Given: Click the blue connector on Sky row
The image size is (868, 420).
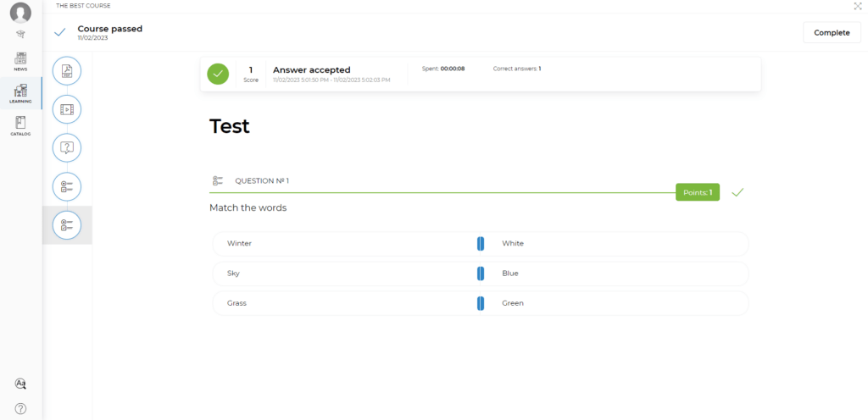Looking at the screenshot, I should [481, 273].
